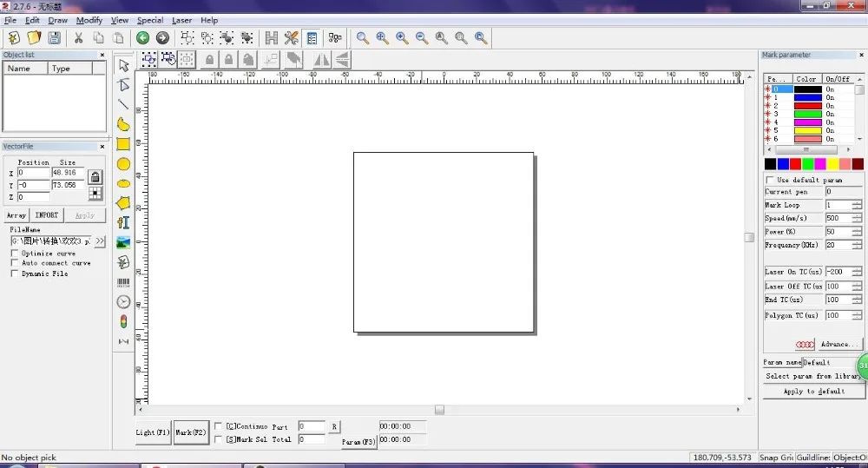Zoom out with the minus magnifier
Viewport: 868px width, 468px height.
(422, 37)
